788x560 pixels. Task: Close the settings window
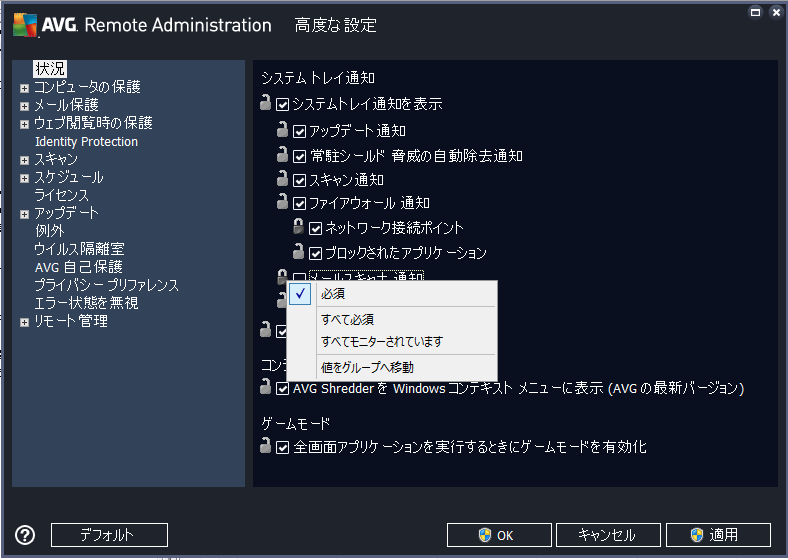click(x=776, y=12)
